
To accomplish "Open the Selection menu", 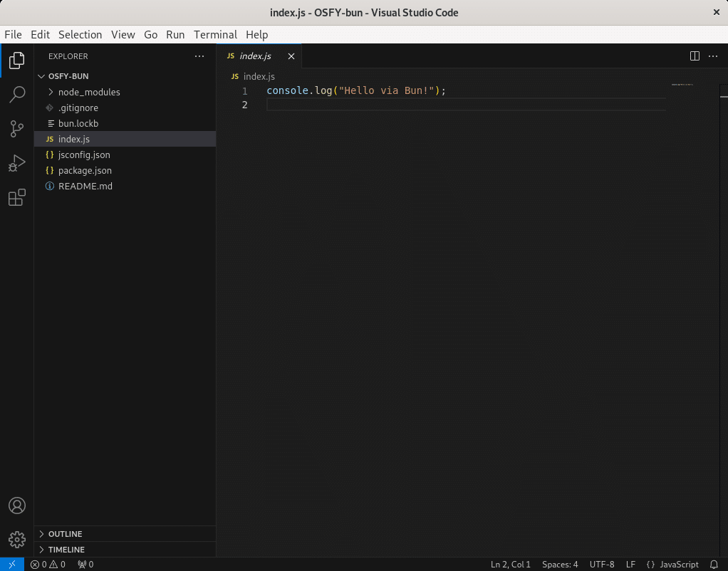I will (x=80, y=34).
